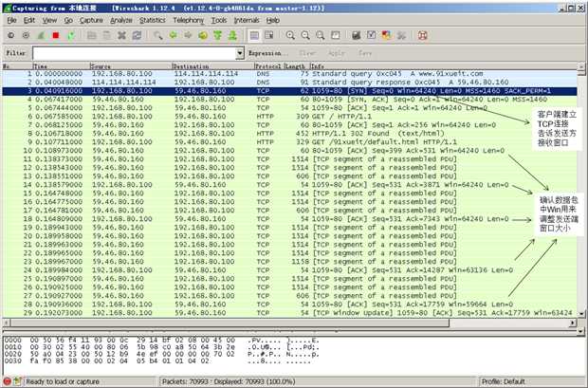This screenshot has height=388, width=588.
Task: Expand the display filter history dropdown
Action: (x=240, y=53)
